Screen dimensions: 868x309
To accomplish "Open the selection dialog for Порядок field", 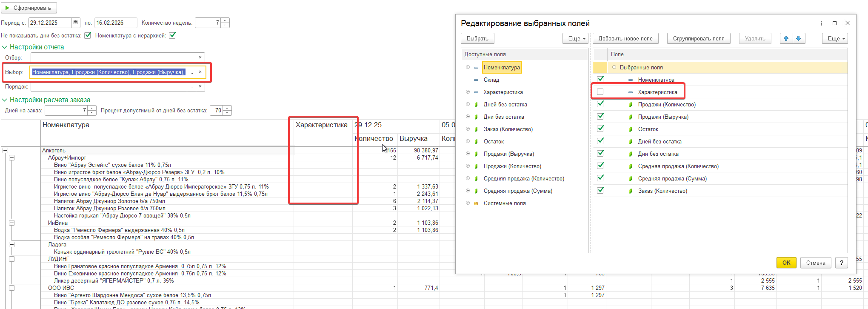I will click(191, 87).
